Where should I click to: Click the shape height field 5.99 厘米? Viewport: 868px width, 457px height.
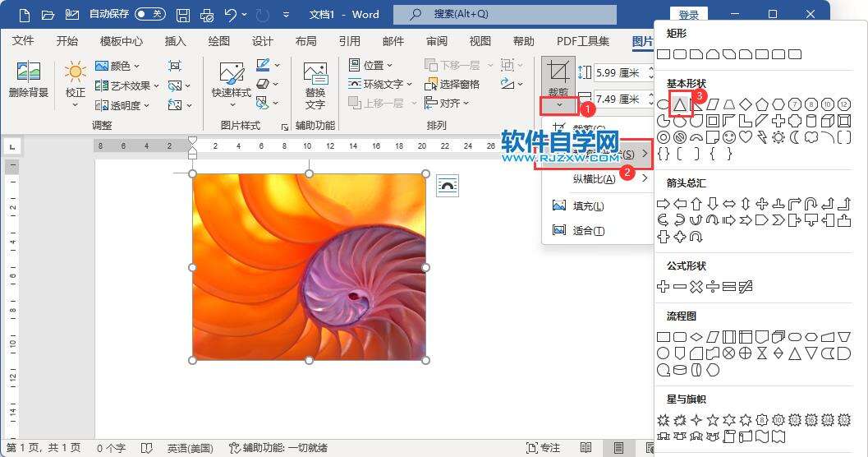[619, 72]
